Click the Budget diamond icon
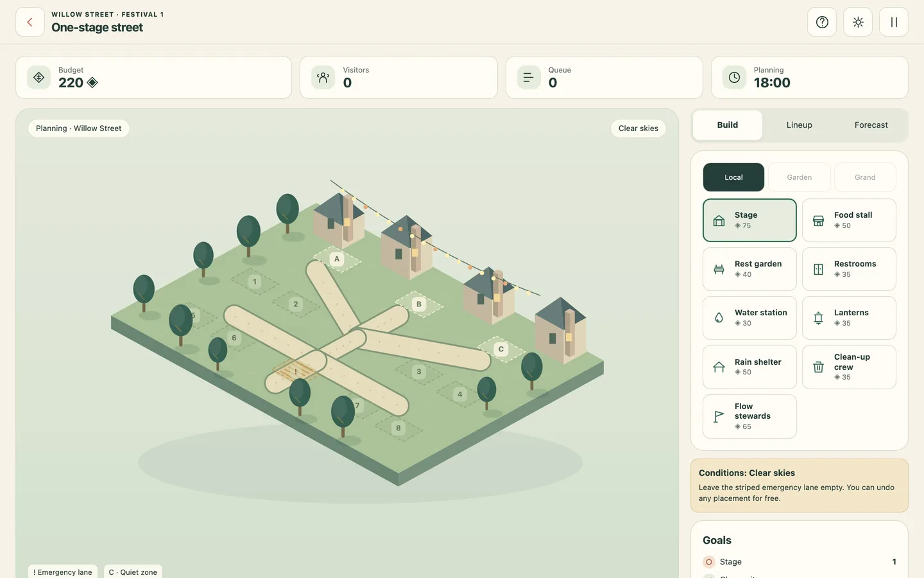 [39, 77]
